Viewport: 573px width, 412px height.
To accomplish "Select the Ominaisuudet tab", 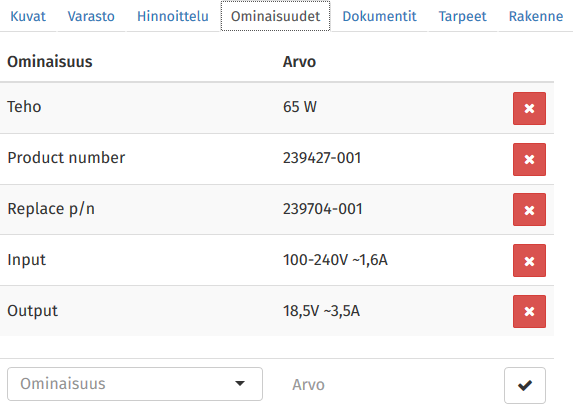I will click(275, 16).
